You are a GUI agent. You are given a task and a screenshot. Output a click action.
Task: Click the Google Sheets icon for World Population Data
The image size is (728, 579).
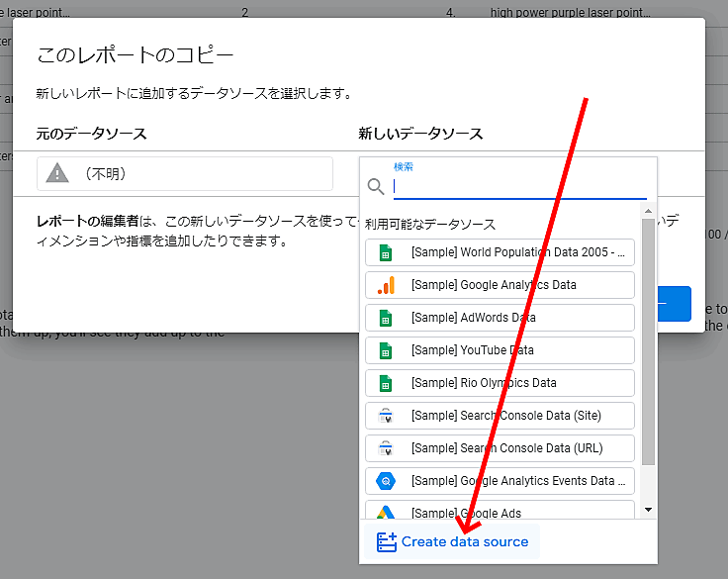coord(386,252)
